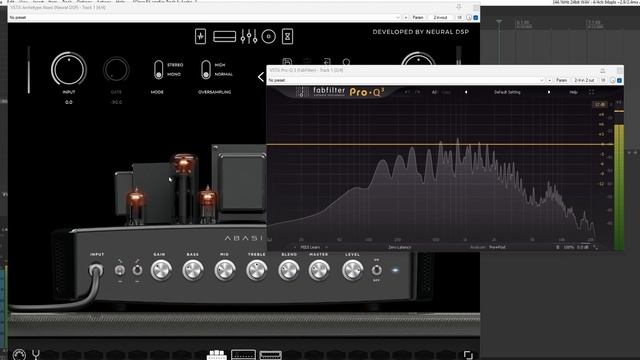
Task: Click the '2/4 in 2 out' button in Pro-Q 3 window
Action: [x=584, y=80]
